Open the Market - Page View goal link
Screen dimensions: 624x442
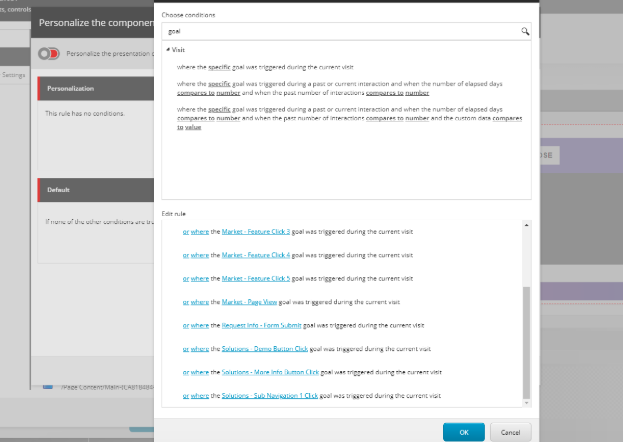(249, 302)
